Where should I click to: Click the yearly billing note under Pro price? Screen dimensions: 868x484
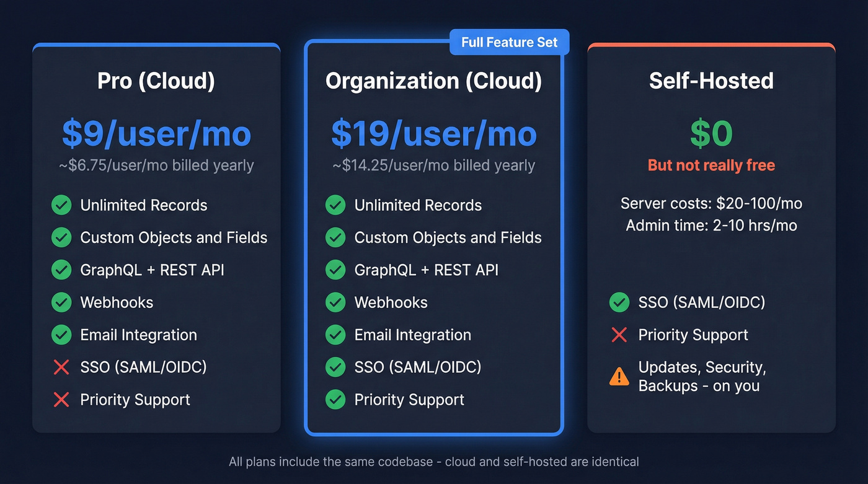click(156, 165)
